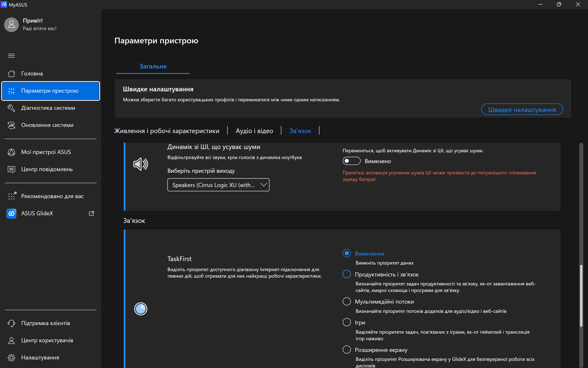Click the ASUS GlideX app icon

(x=11, y=213)
